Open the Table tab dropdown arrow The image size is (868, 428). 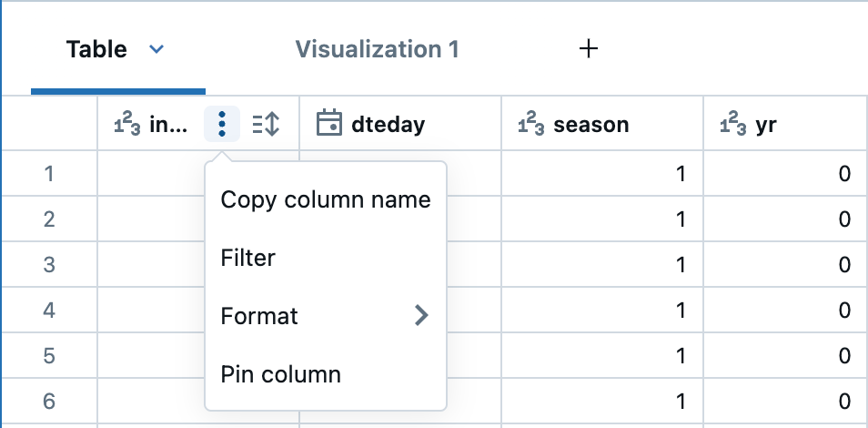pos(156,49)
